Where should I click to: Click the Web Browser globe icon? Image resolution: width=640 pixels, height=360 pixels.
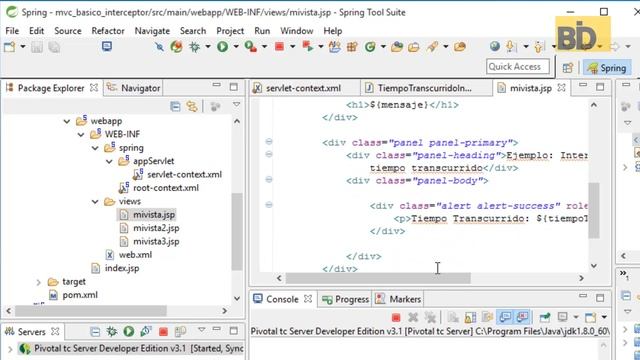(x=495, y=47)
